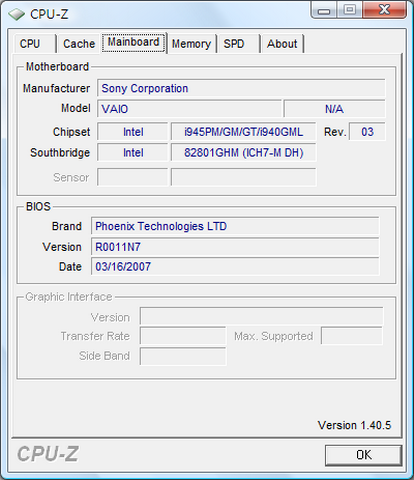The height and width of the screenshot is (480, 414).
Task: Click the Intel southbridge vendor field
Action: [x=133, y=152]
